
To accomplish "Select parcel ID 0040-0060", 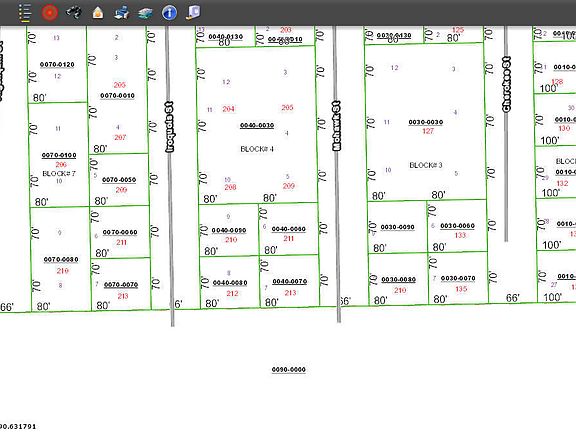I will tap(288, 229).
